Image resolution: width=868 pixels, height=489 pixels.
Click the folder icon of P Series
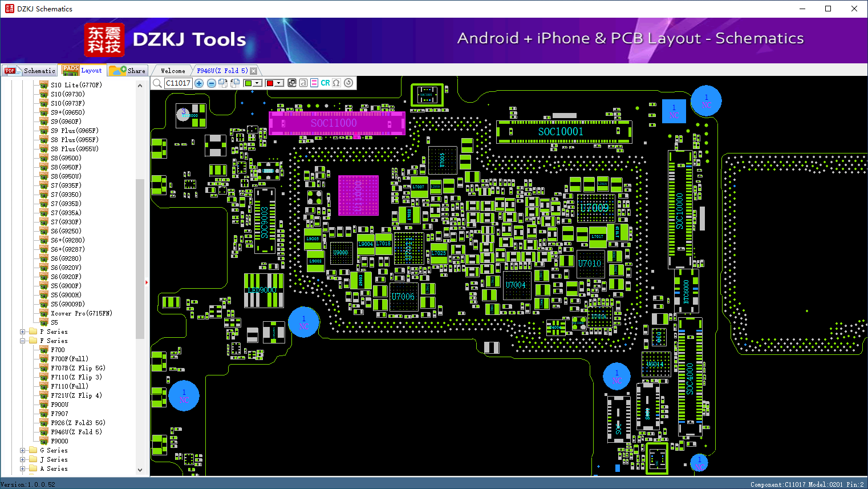coord(33,332)
